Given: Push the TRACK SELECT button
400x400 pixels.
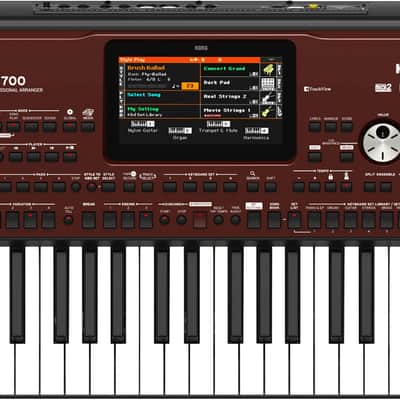Looking at the screenshot, I should click(147, 187).
